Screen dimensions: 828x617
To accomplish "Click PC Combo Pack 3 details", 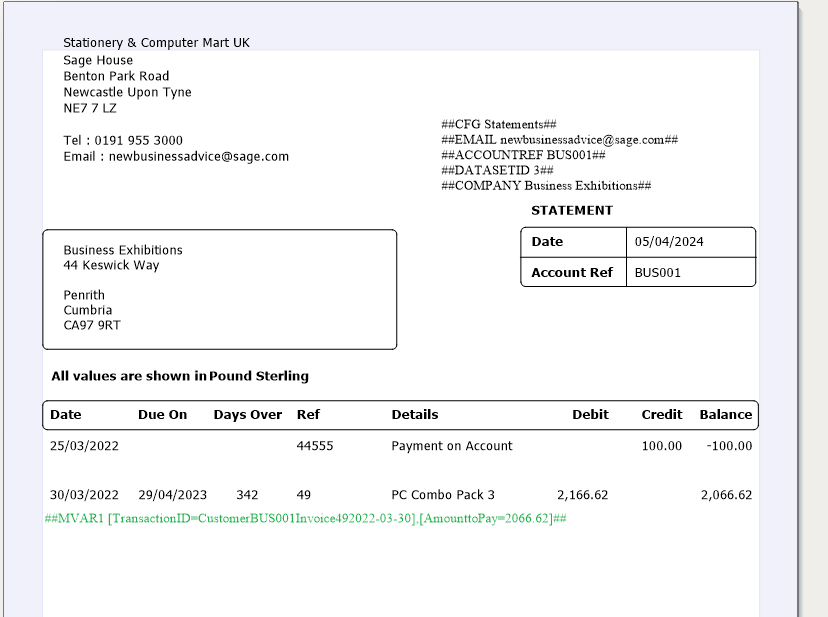I will pyautogui.click(x=443, y=496).
